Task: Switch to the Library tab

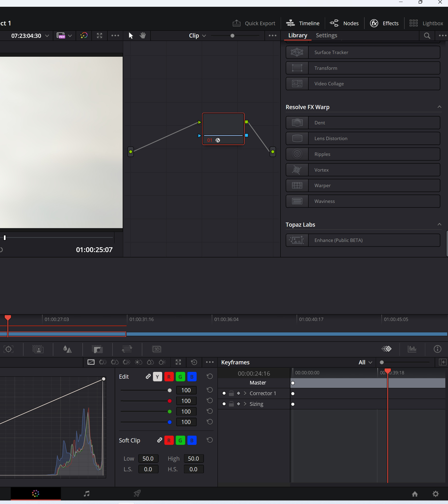Action: tap(298, 35)
